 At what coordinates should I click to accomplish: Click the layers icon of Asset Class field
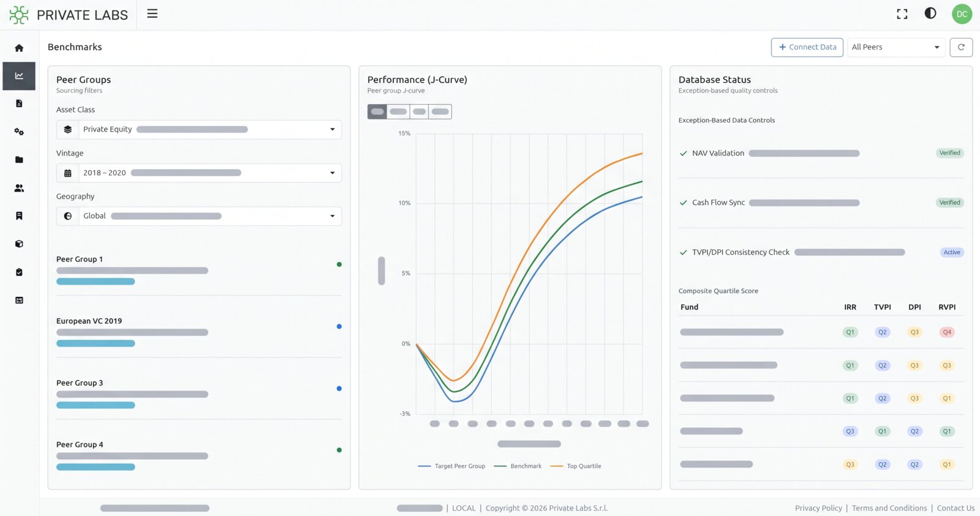[x=68, y=130]
